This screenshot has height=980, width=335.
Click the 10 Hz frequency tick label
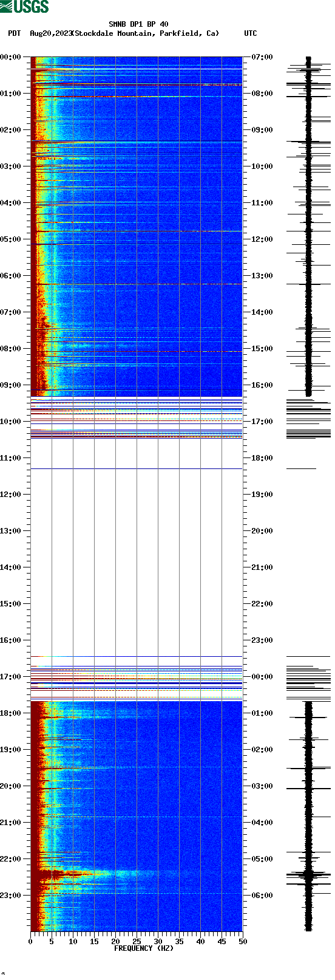73,942
